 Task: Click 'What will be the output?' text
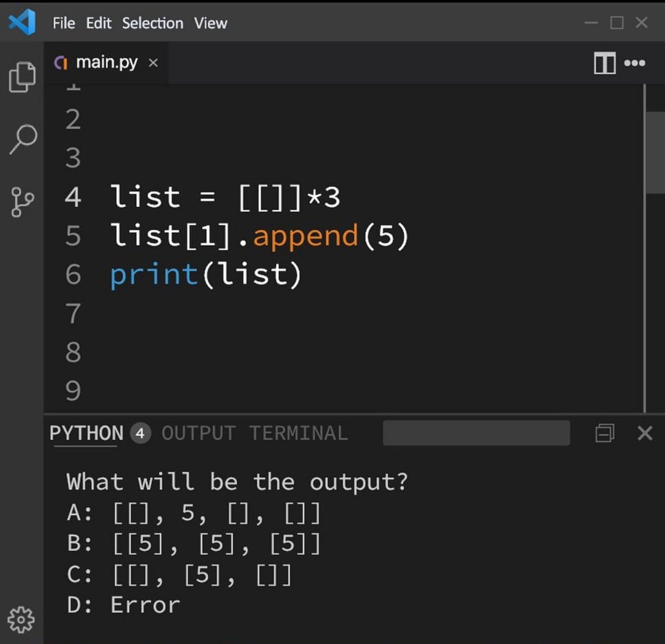(237, 482)
